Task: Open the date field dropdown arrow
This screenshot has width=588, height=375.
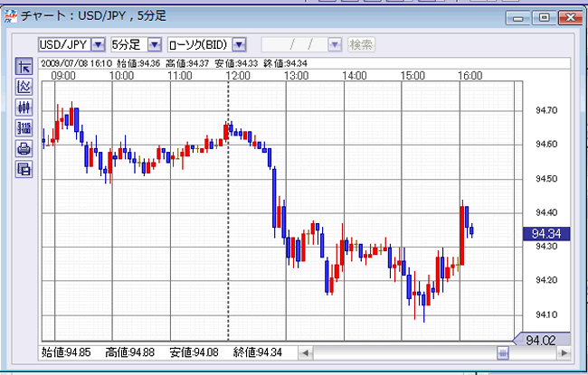Action: (335, 44)
